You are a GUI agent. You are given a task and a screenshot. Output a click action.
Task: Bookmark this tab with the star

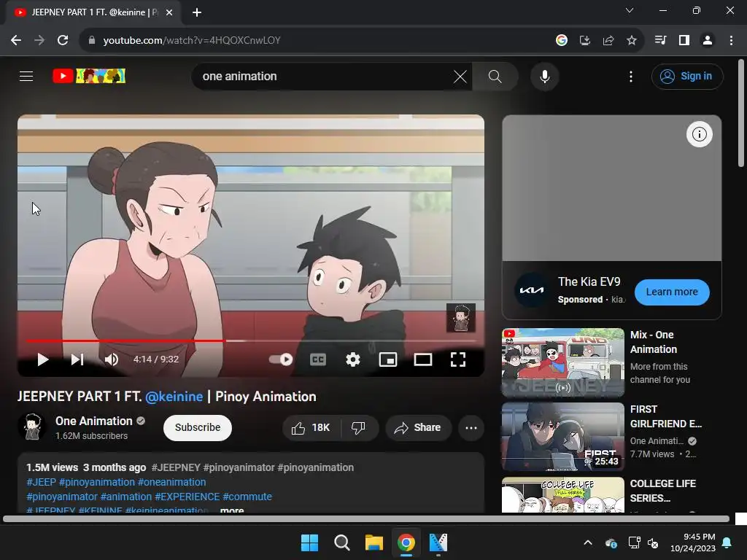pyautogui.click(x=632, y=41)
